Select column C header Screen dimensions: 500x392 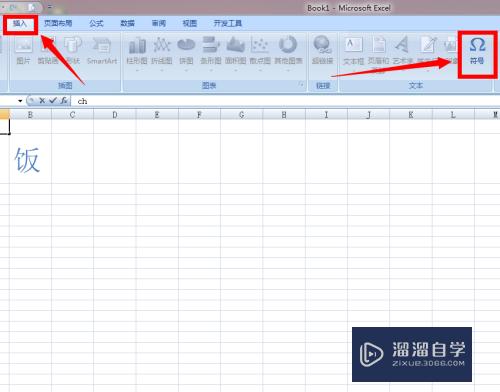pos(72,115)
